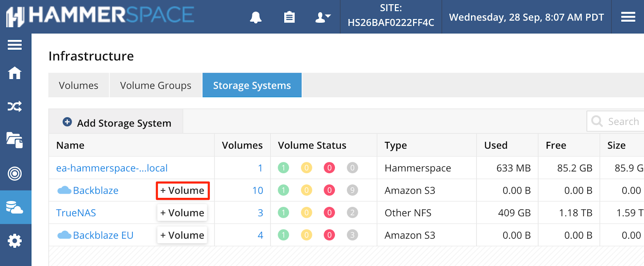Add a volume to TrueNAS
This screenshot has height=266, width=644.
pyautogui.click(x=182, y=213)
